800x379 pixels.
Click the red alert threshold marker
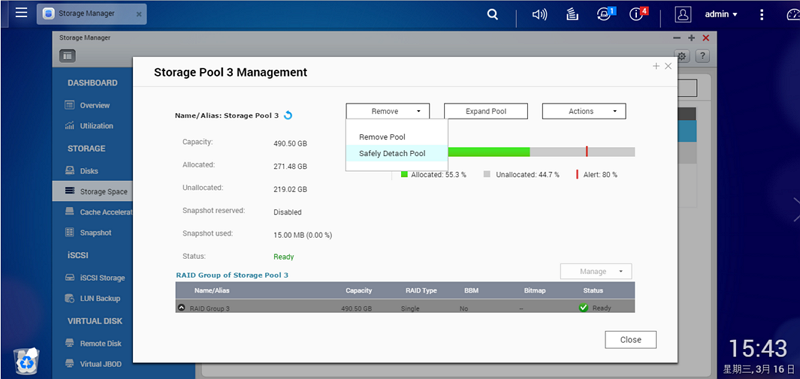(587, 151)
